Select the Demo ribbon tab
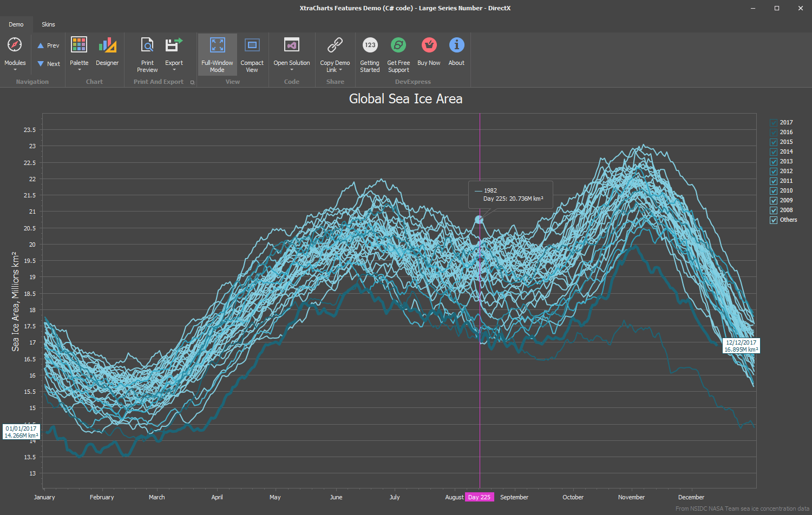This screenshot has width=812, height=515. (x=16, y=24)
